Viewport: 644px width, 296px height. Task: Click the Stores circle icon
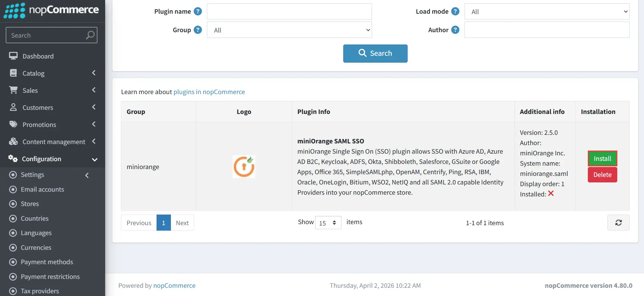click(13, 204)
